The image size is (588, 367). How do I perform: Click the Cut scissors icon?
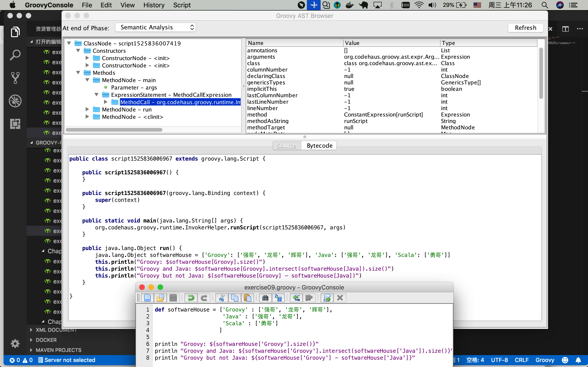pos(222,297)
